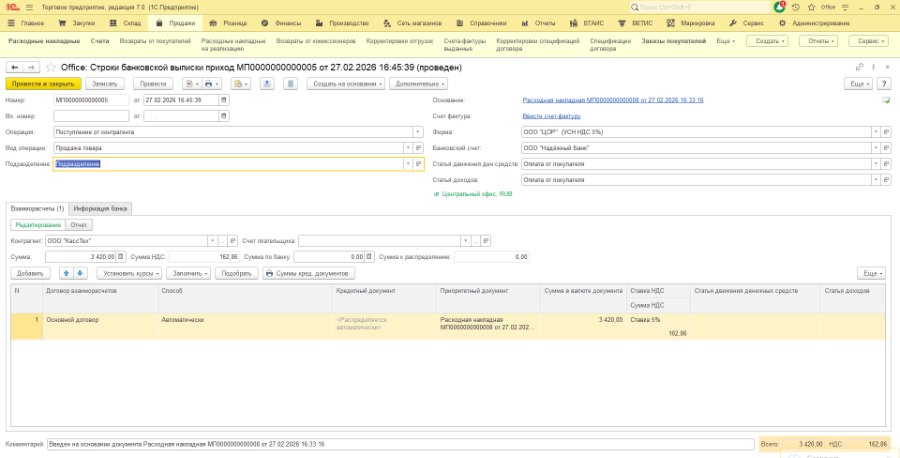This screenshot has height=458, width=900.
Task: Open calculator for Сумма по банку field
Action: click(x=370, y=257)
